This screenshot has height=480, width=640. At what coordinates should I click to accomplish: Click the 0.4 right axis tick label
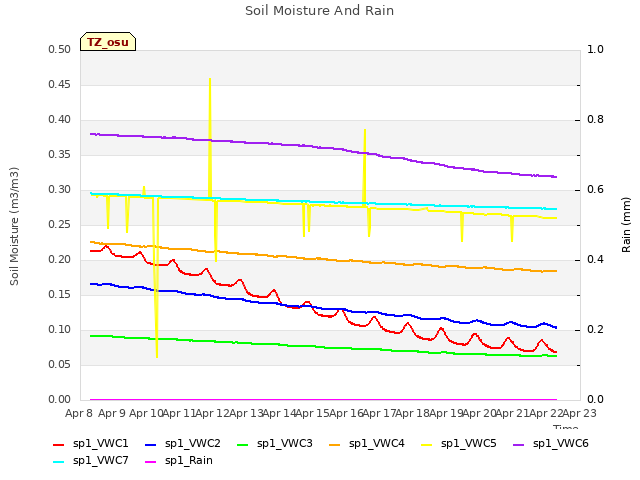point(595,260)
